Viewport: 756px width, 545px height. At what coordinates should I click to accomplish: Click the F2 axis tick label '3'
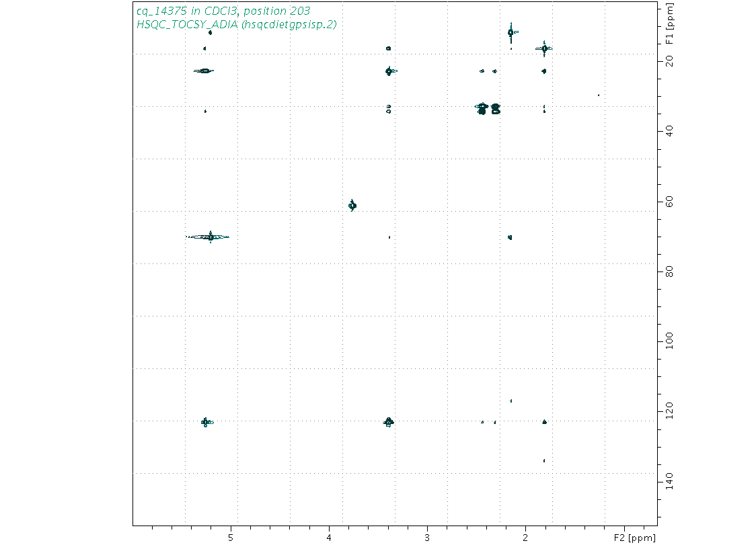pos(427,538)
